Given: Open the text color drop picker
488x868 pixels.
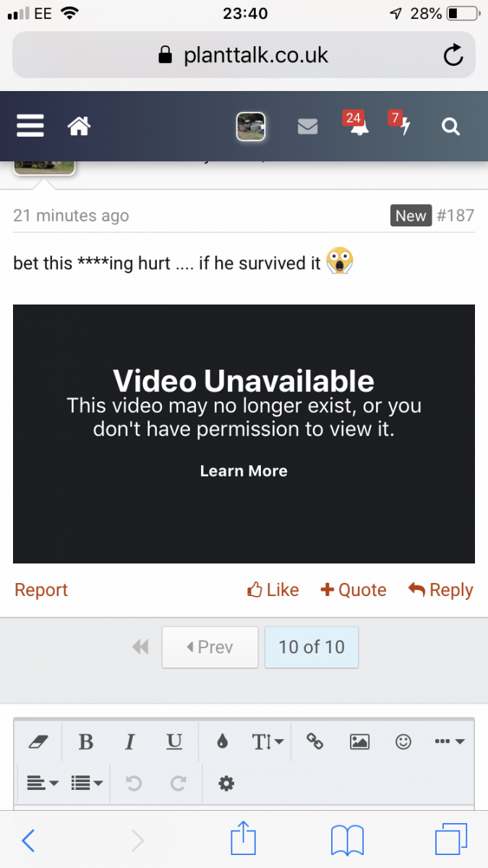Looking at the screenshot, I should pos(222,741).
